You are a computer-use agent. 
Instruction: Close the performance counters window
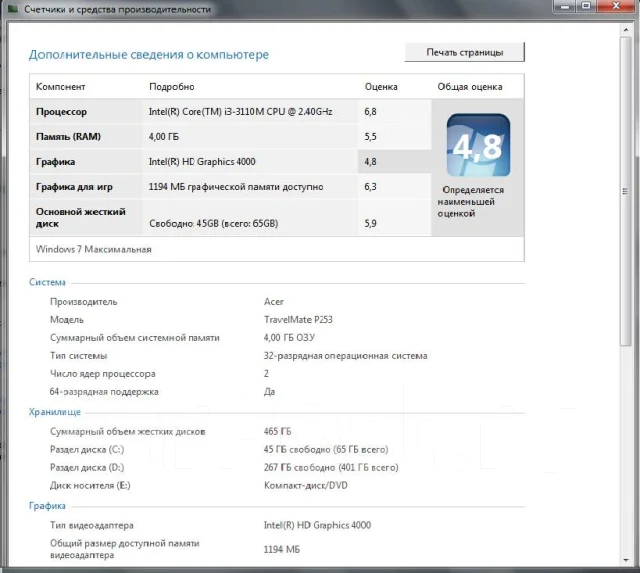click(x=616, y=6)
